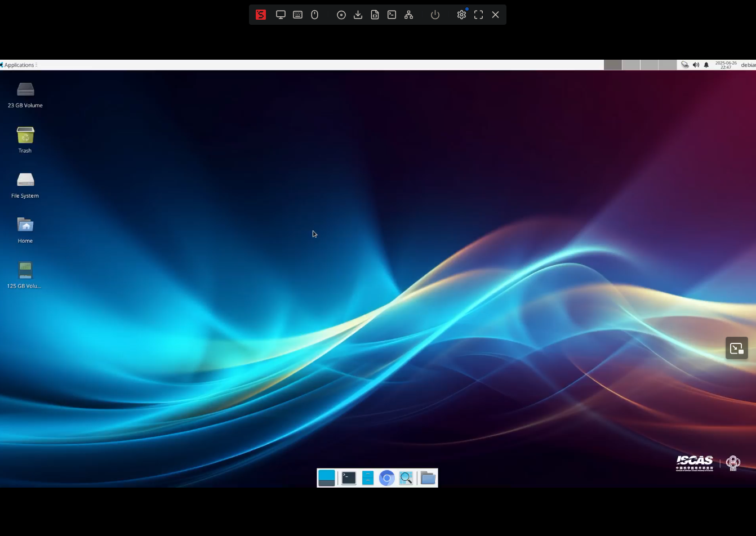This screenshot has width=756, height=536.
Task: Click the power button in KVM toolbar
Action: pyautogui.click(x=435, y=15)
